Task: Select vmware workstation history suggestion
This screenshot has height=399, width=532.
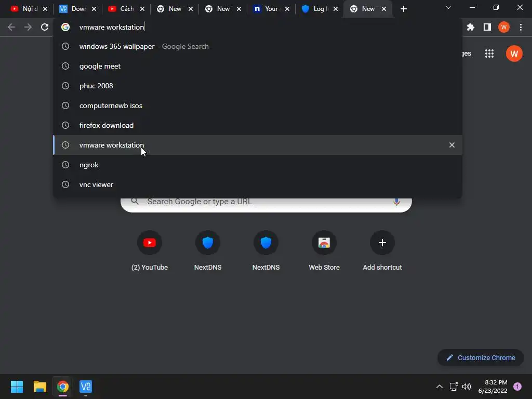Action: pyautogui.click(x=258, y=145)
